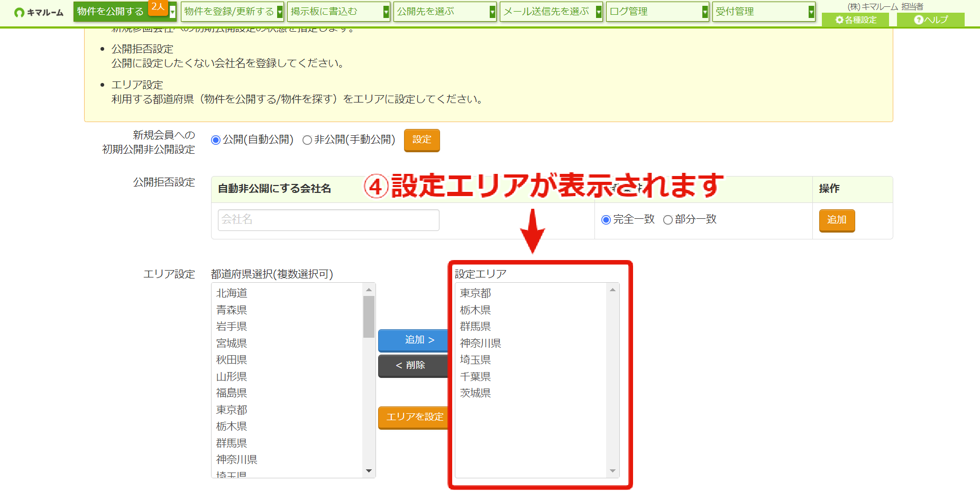This screenshot has width=980, height=491.
Task: Select 千葉県 in 設定エリア list
Action: [x=530, y=377]
